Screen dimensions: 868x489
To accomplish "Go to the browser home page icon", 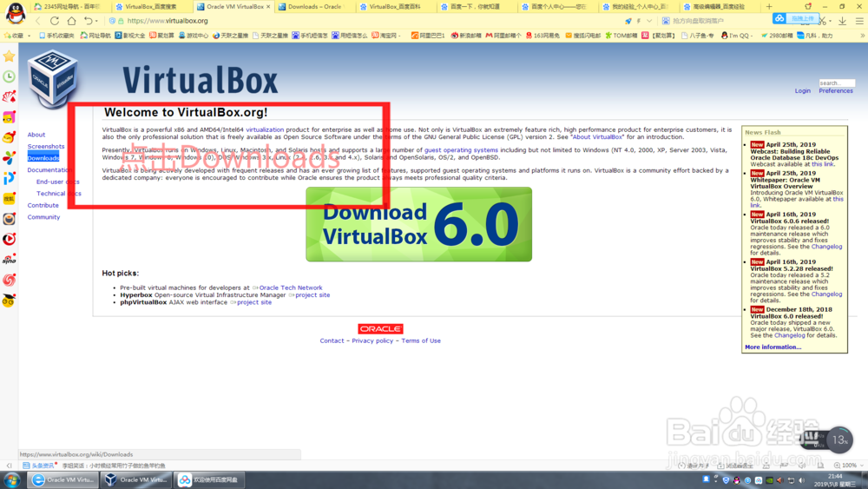I will [x=71, y=21].
